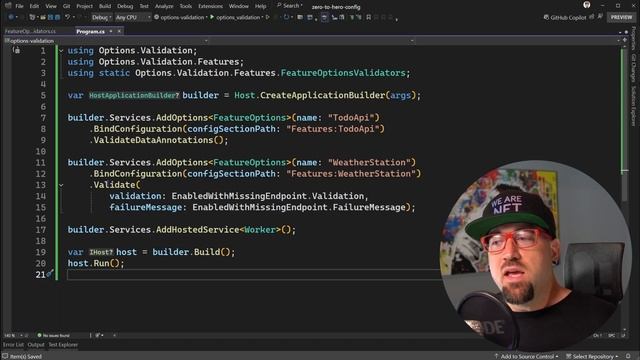Click the screwdriver quick actions icon on line 21
Viewport: 640px width, 360px height.
click(x=50, y=274)
